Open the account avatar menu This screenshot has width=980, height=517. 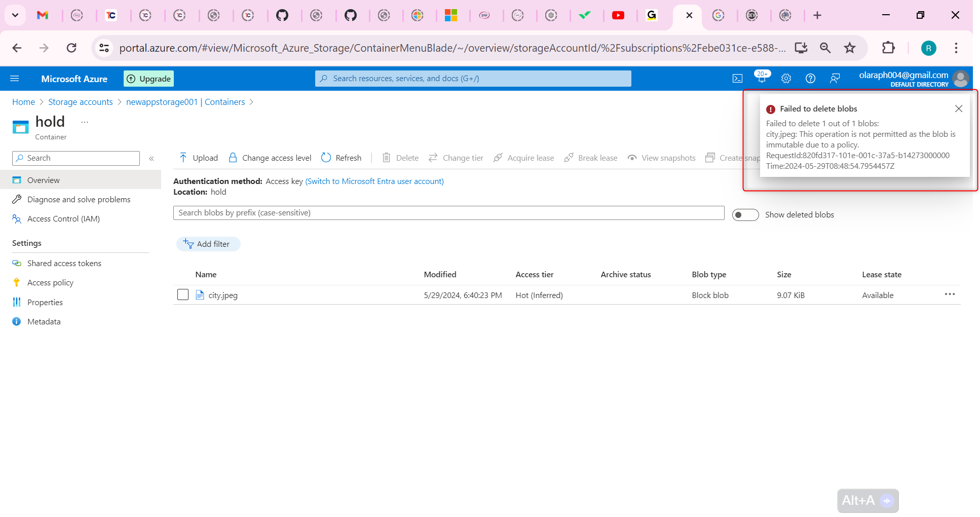(960, 79)
